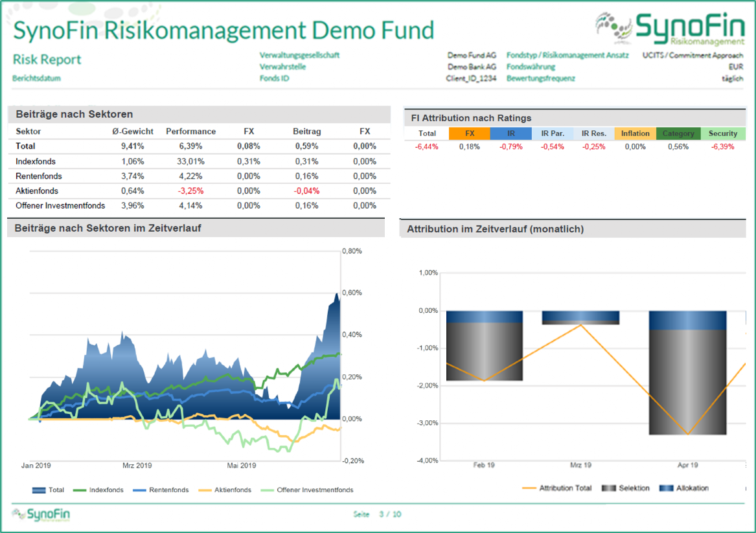This screenshot has width=756, height=533.
Task: Click the red Aktienfonds performance '-3,25%'
Action: (191, 191)
